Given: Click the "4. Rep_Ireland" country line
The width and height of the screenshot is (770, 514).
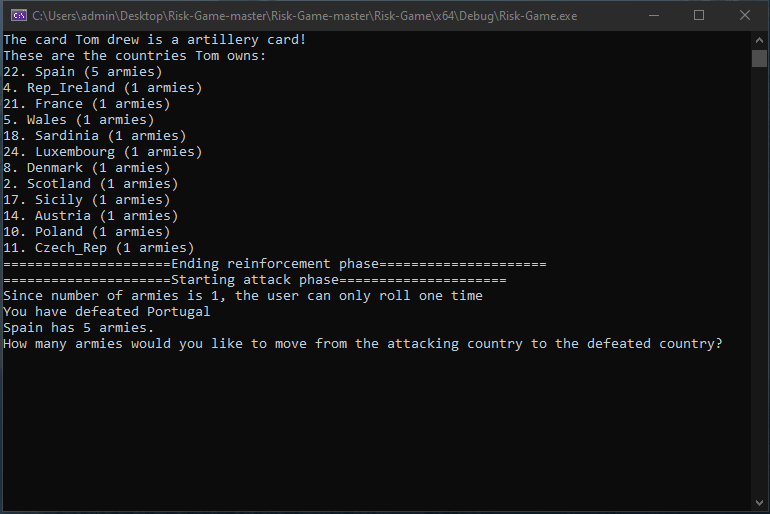Looking at the screenshot, I should (103, 88).
